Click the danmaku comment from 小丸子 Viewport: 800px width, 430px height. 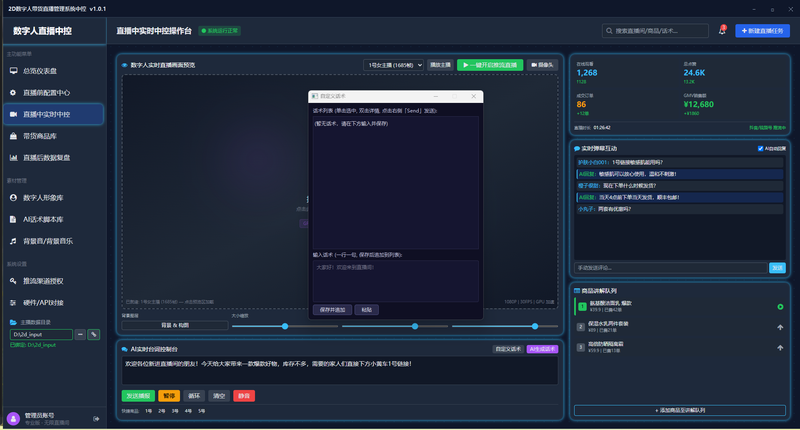tap(679, 209)
